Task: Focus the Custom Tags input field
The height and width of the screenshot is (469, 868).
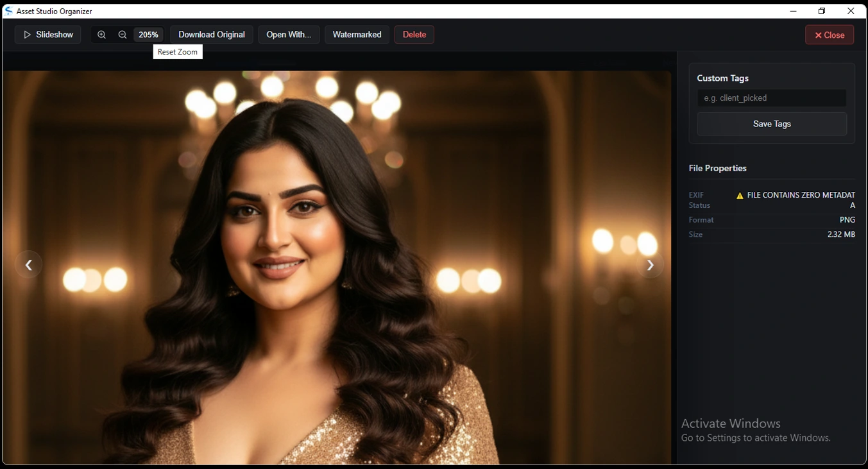Action: (772, 98)
